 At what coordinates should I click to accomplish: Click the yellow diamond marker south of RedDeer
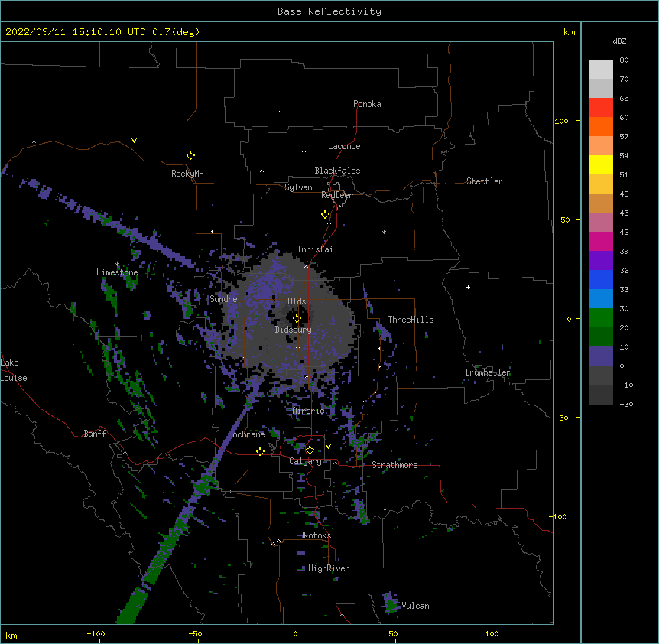coord(325,214)
